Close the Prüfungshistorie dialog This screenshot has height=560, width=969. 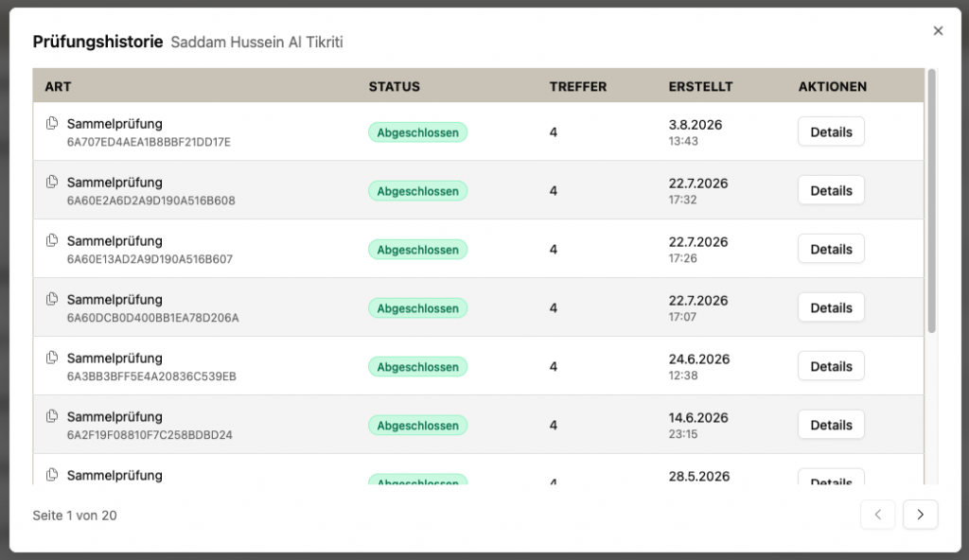(x=938, y=31)
